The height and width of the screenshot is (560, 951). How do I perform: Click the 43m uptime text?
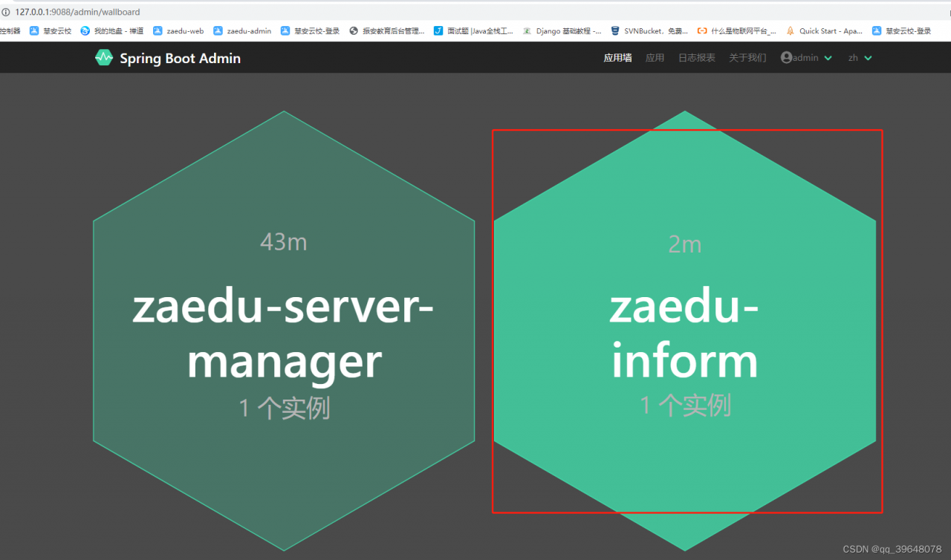point(284,241)
